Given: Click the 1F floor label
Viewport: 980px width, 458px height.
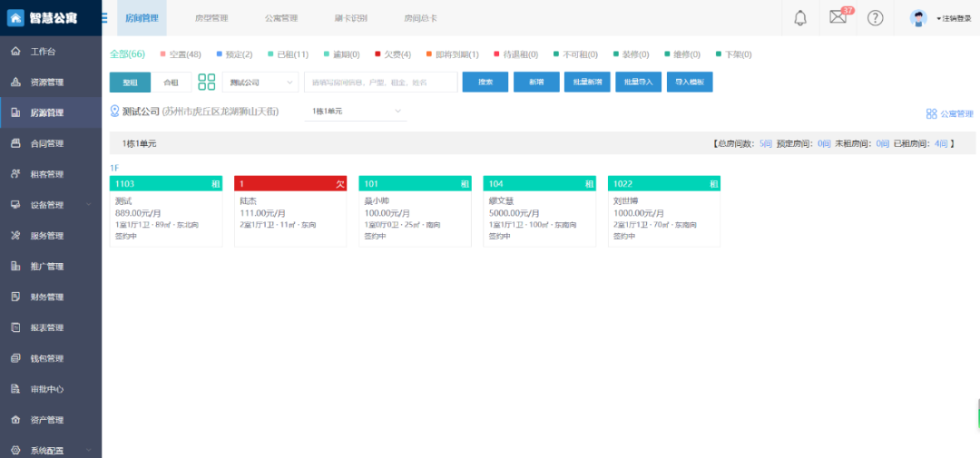Looking at the screenshot, I should (114, 168).
